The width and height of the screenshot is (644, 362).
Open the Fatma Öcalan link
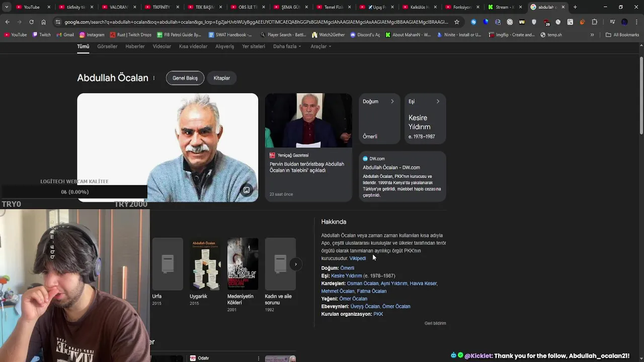pyautogui.click(x=372, y=291)
